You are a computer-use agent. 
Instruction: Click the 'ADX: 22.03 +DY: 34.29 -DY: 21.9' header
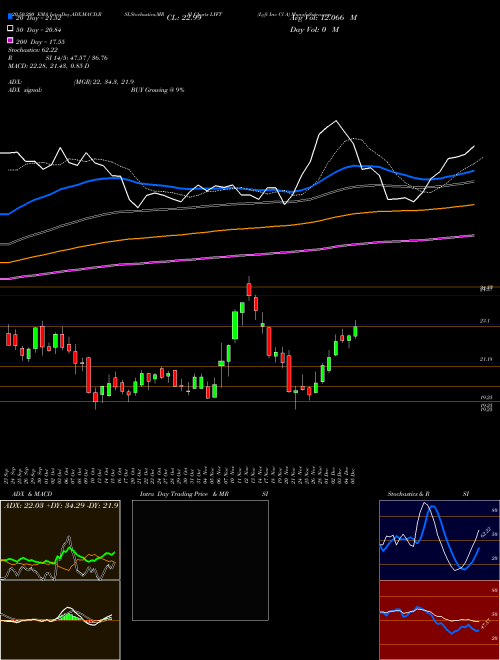pos(61,505)
